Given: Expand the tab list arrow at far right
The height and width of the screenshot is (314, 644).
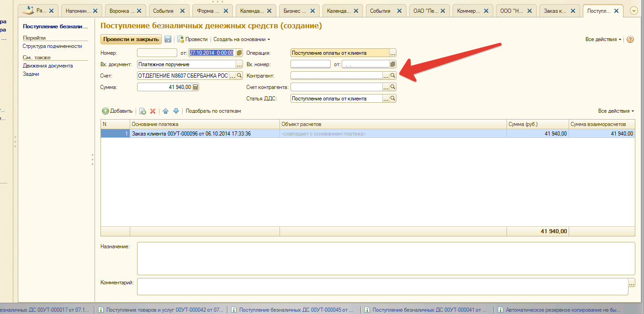Looking at the screenshot, I should pos(633,10).
